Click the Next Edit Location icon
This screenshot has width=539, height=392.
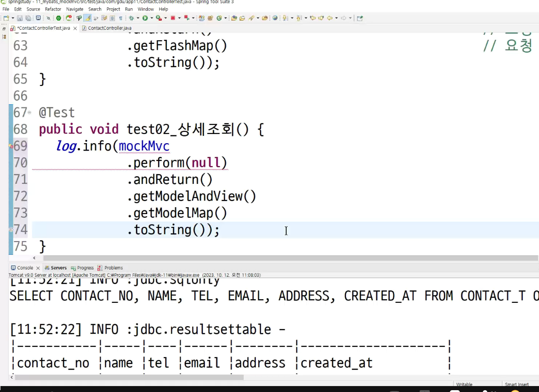321,18
